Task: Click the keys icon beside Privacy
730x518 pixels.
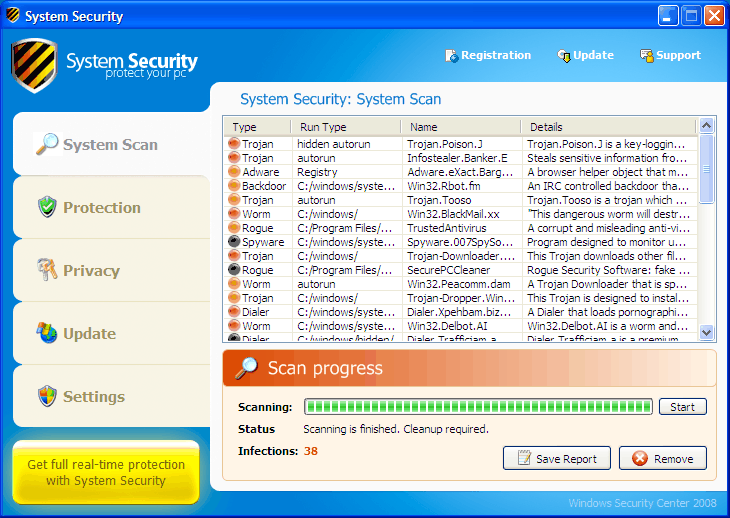Action: (x=47, y=269)
